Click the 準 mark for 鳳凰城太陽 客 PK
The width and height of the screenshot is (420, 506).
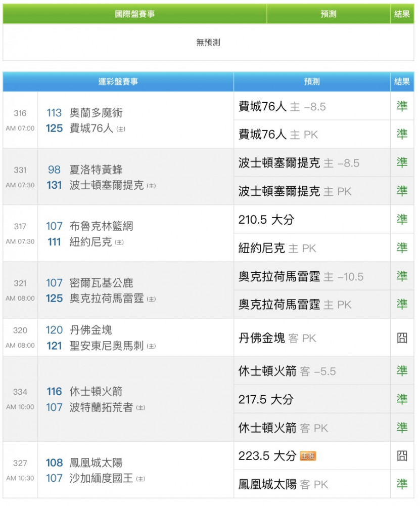pos(402,484)
